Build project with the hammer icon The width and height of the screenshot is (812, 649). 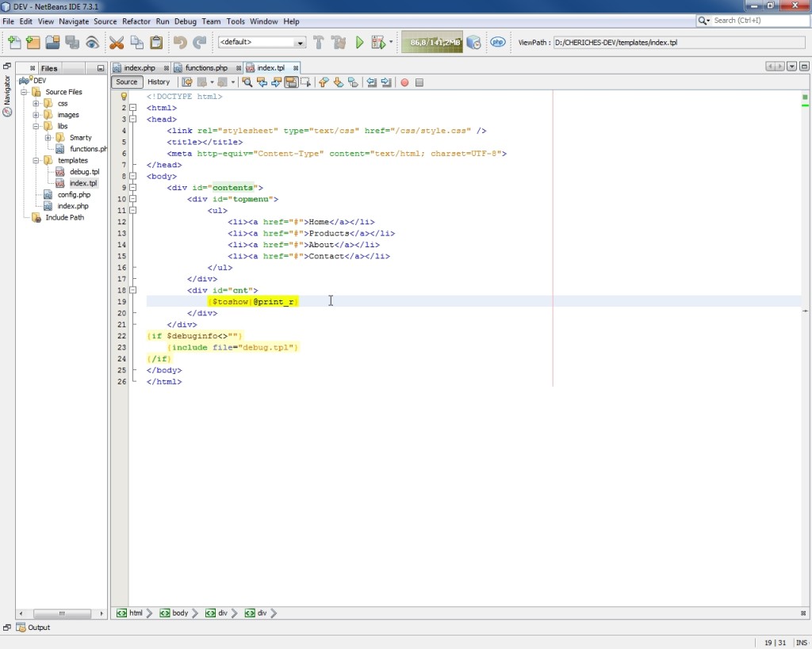point(319,43)
